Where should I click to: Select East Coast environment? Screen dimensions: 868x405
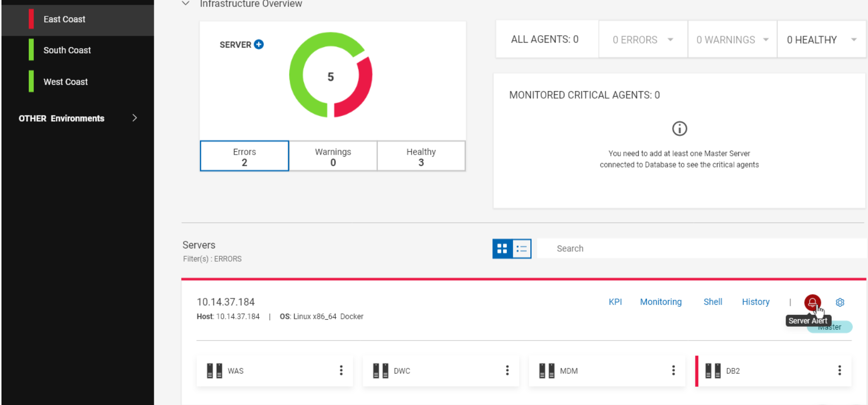pos(64,19)
